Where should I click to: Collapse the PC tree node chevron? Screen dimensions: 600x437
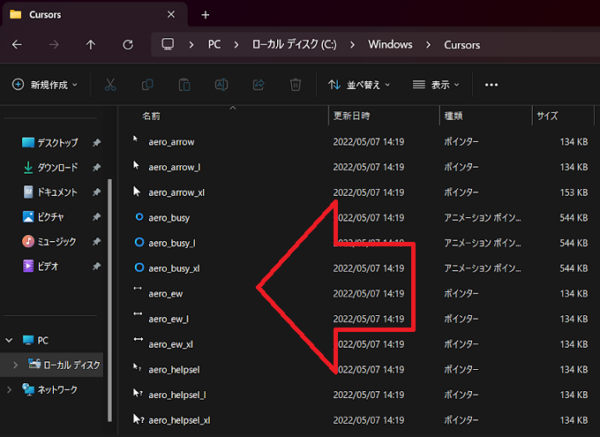coord(9,340)
